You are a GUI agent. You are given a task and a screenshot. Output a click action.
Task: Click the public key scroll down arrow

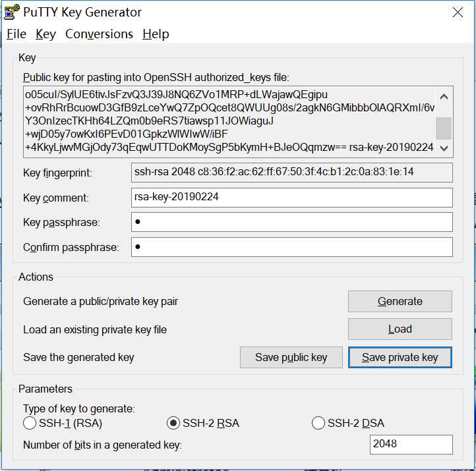coord(444,148)
